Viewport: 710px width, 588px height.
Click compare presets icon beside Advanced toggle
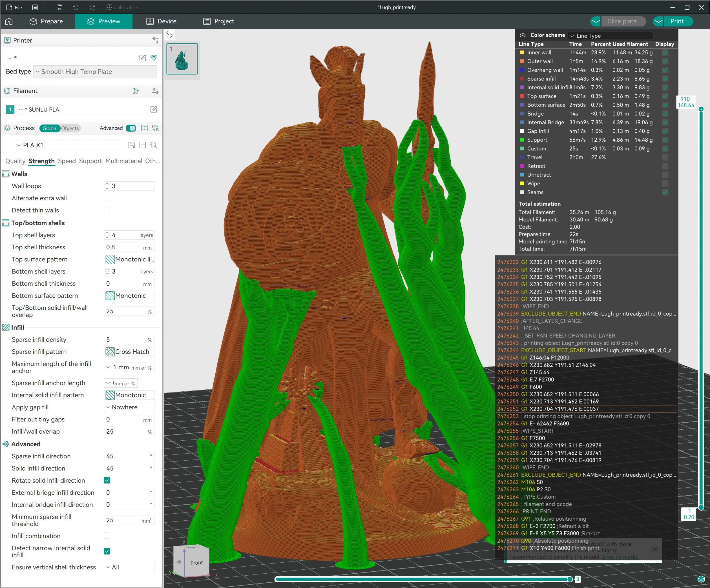tap(155, 128)
